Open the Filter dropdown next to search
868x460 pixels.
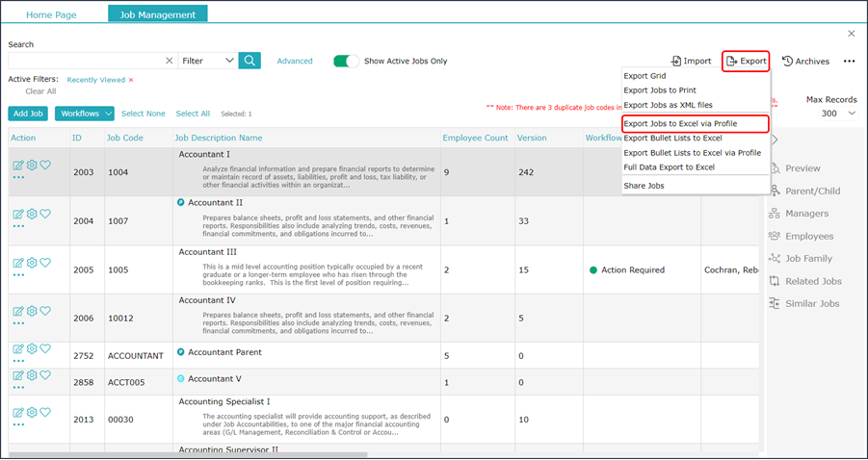[x=208, y=61]
